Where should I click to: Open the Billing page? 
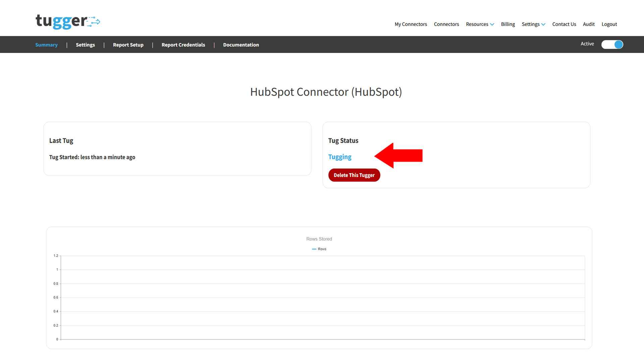(x=507, y=24)
